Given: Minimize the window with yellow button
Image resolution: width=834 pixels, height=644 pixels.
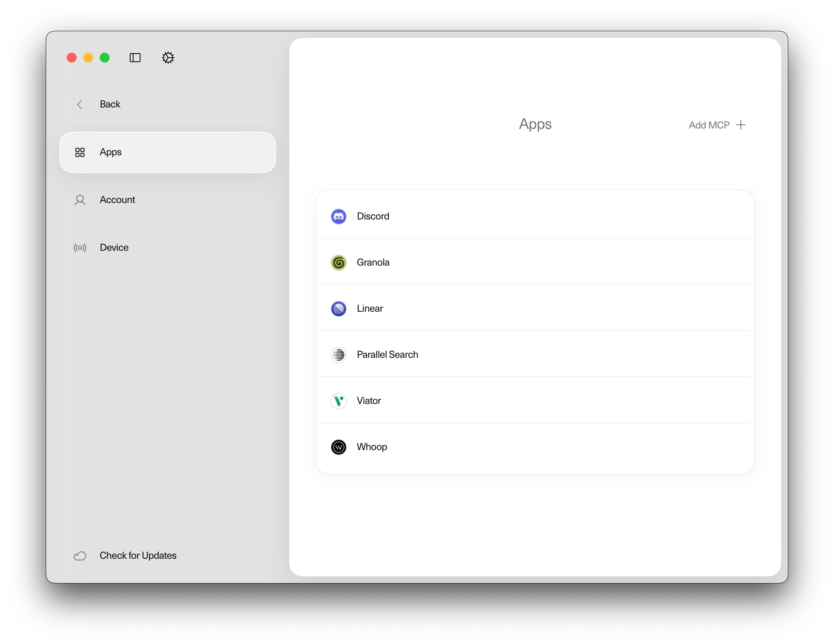Looking at the screenshot, I should [88, 58].
